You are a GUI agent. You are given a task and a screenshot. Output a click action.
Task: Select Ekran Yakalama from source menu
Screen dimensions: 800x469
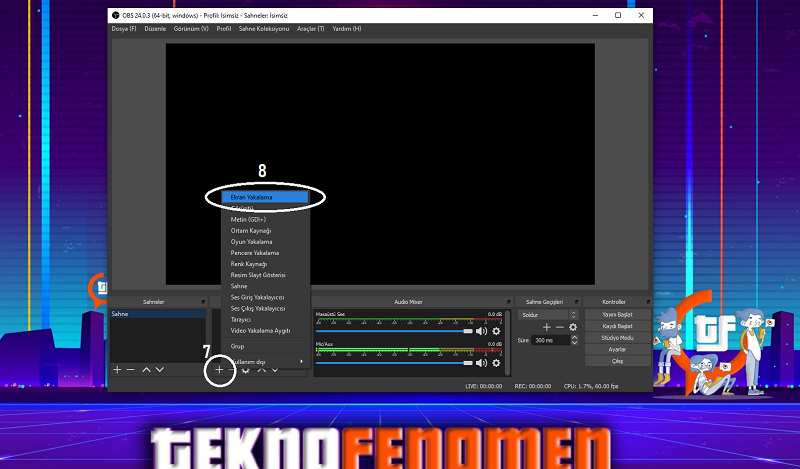coord(265,197)
